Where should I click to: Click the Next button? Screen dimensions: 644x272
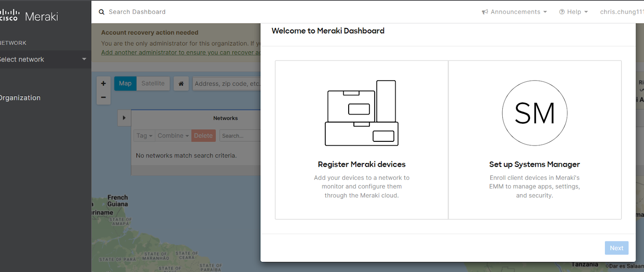pos(617,248)
